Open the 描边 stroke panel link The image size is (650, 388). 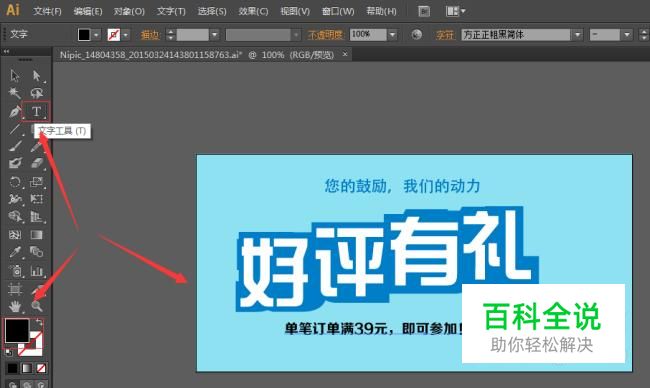[150, 35]
